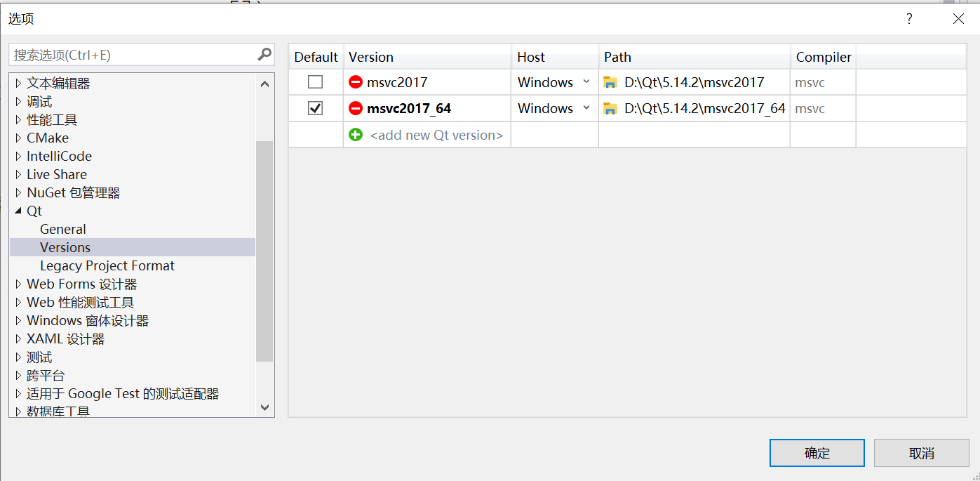Remove the msvc2017_64 Qt version via red minus icon
Screen dimensions: 980x481
(x=358, y=108)
